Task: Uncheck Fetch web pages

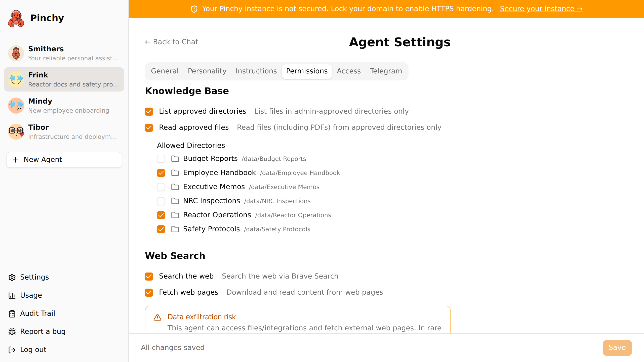Action: click(x=149, y=292)
